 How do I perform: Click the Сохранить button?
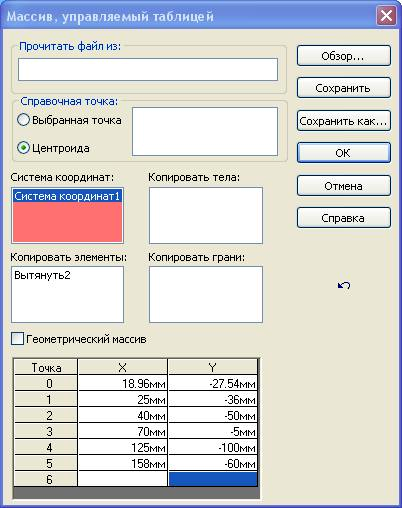[343, 88]
